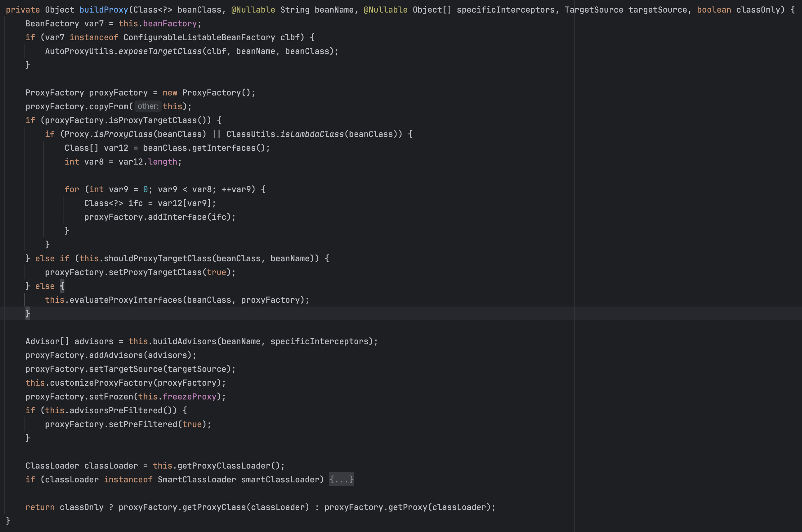Click the highlighted closing brace of else block
The height and width of the screenshot is (532, 802).
coord(28,313)
